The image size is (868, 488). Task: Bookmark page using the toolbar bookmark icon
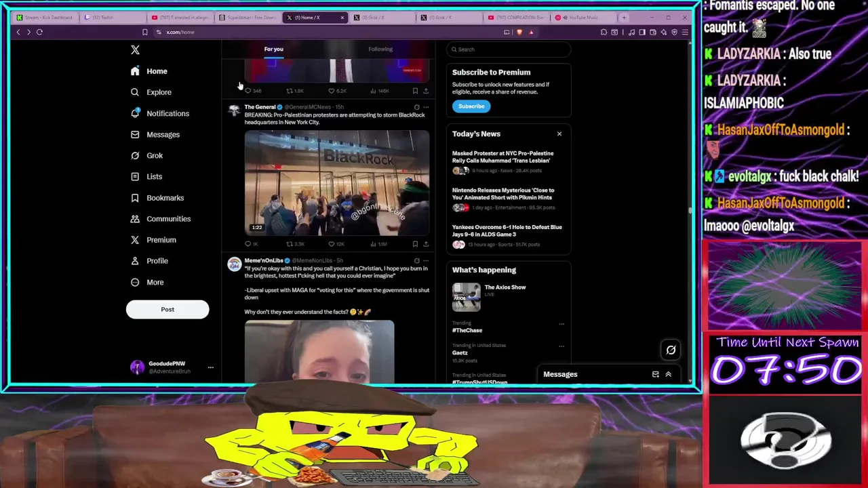point(144,32)
